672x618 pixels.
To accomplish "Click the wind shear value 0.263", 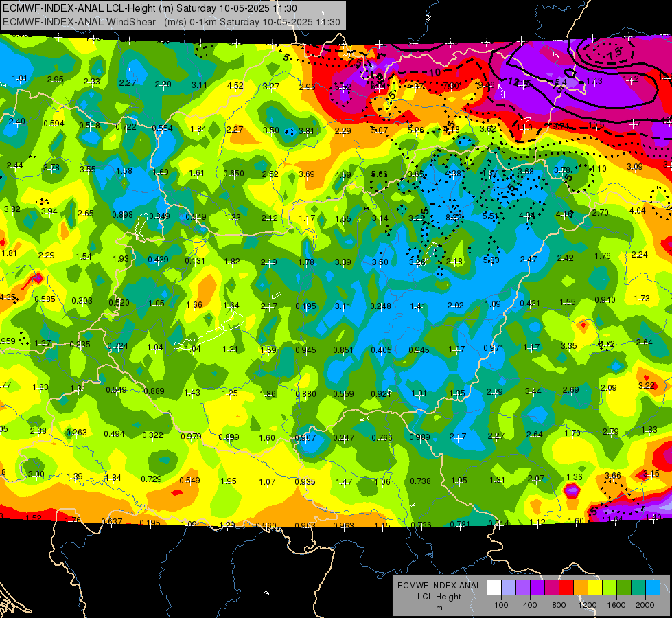I will point(77,433).
